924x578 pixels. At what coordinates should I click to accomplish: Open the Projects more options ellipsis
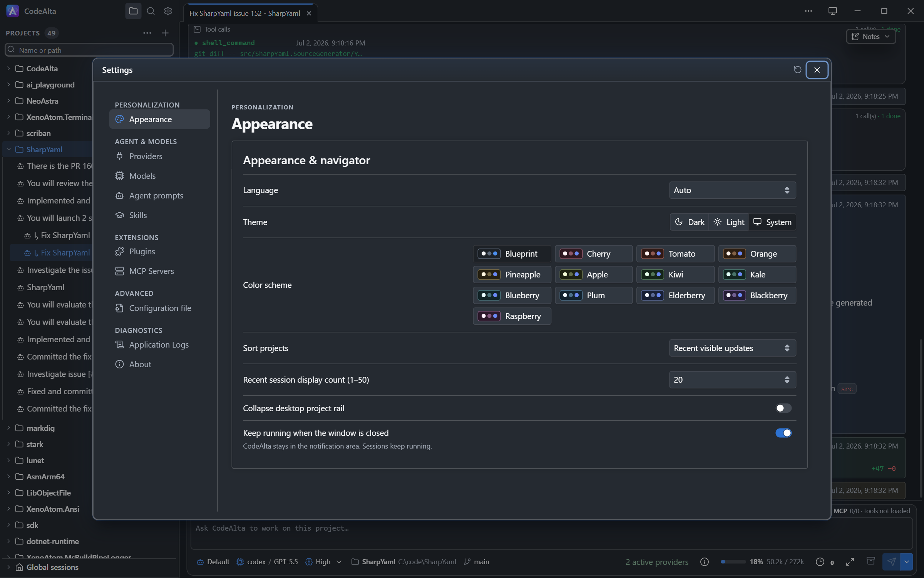(x=147, y=33)
